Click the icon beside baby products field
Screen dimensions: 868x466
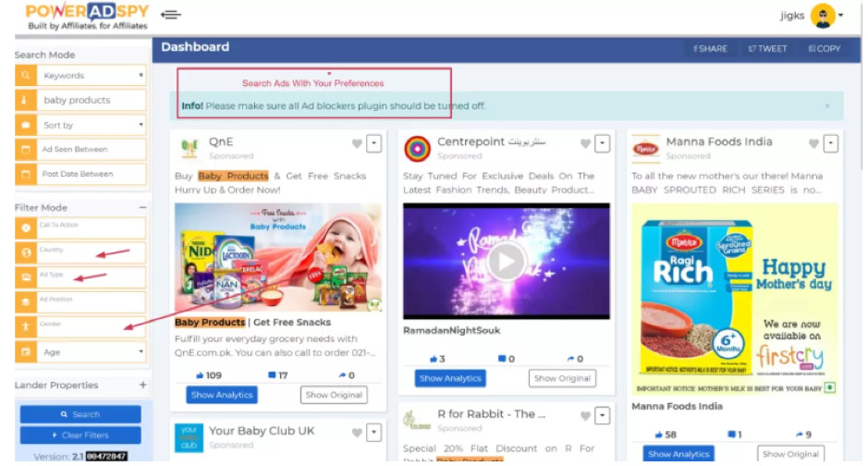point(26,100)
